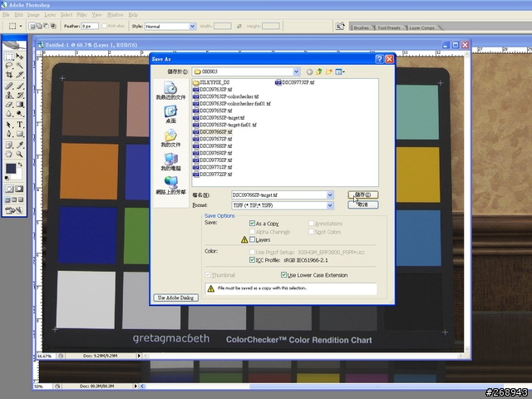This screenshot has height=399, width=532.
Task: Go up one folder level in Save As
Action: (x=319, y=71)
